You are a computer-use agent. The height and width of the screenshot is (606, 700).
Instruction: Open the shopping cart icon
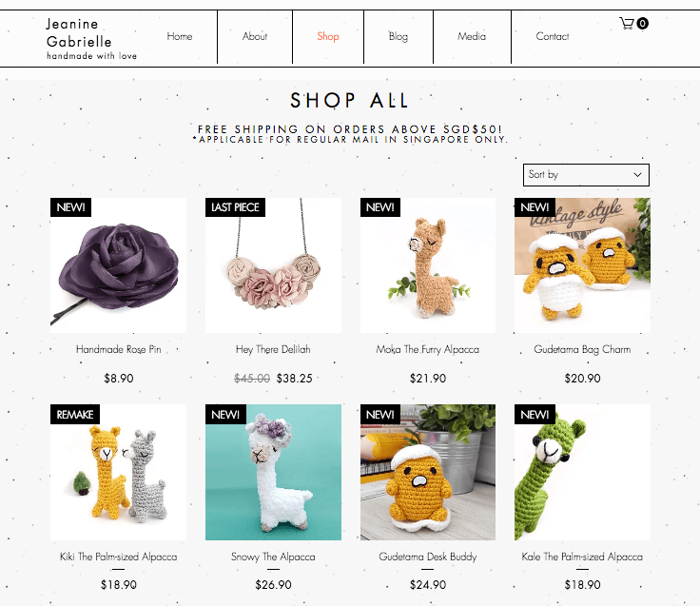tap(627, 23)
